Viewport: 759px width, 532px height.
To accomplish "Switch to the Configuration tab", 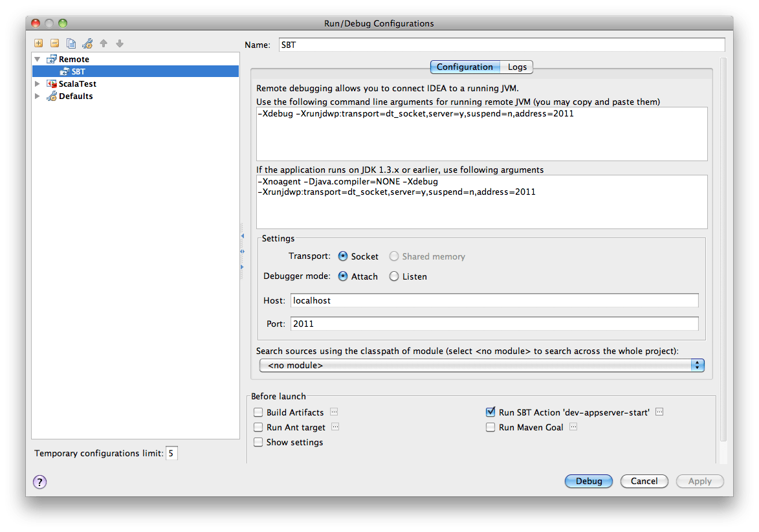I will 465,67.
